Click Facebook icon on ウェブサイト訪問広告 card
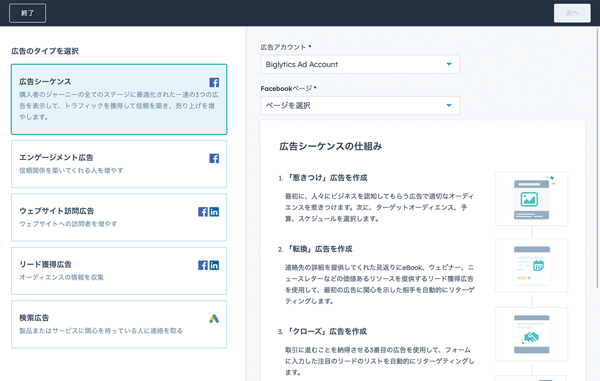This screenshot has width=600, height=381. [203, 212]
